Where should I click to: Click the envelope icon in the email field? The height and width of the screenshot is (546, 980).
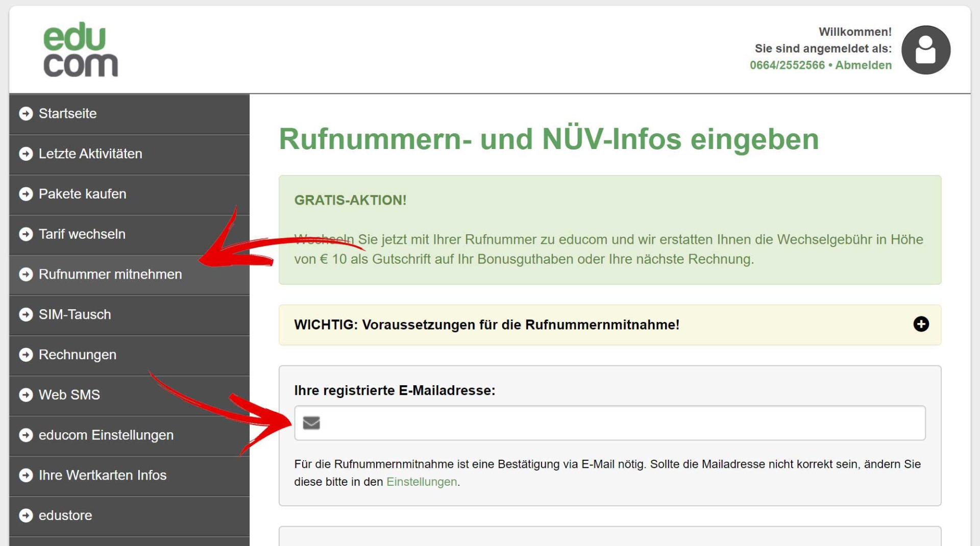pos(312,423)
